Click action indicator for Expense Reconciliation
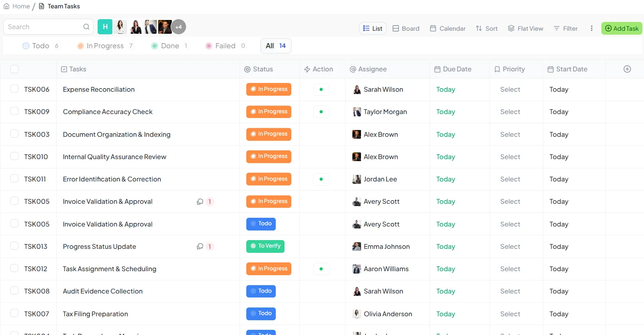The height and width of the screenshot is (335, 644). tap(321, 89)
